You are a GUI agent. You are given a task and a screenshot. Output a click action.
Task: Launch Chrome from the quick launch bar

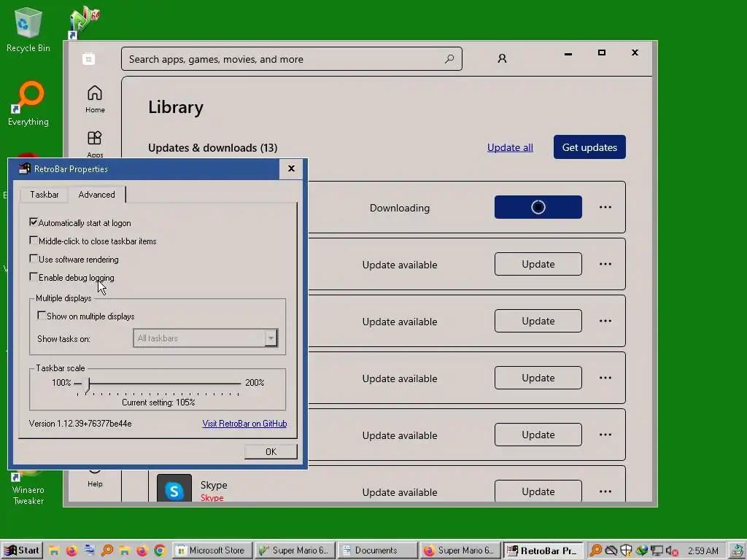pyautogui.click(x=160, y=551)
